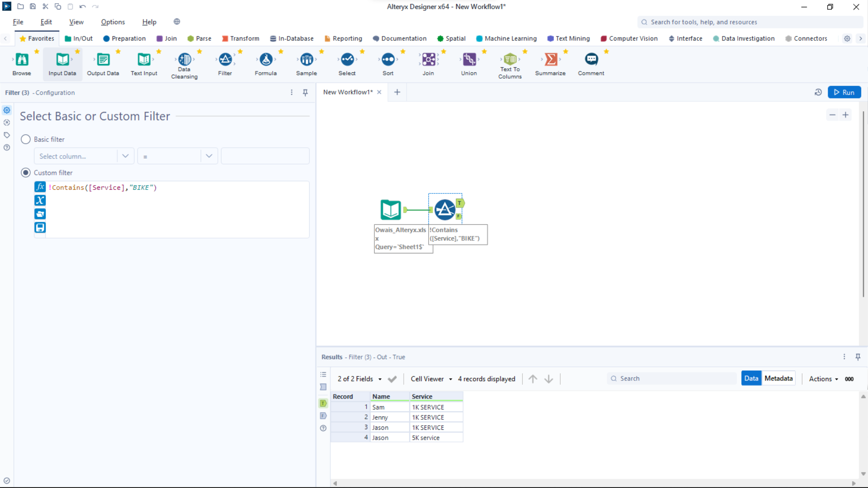Show True output anchor results
This screenshot has height=488, width=868.
pyautogui.click(x=323, y=403)
